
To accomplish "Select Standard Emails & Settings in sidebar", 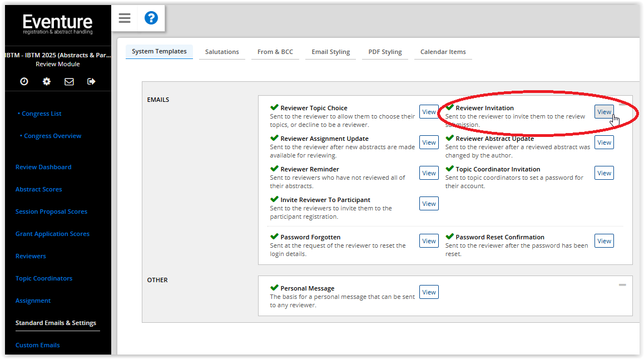I will tap(56, 323).
